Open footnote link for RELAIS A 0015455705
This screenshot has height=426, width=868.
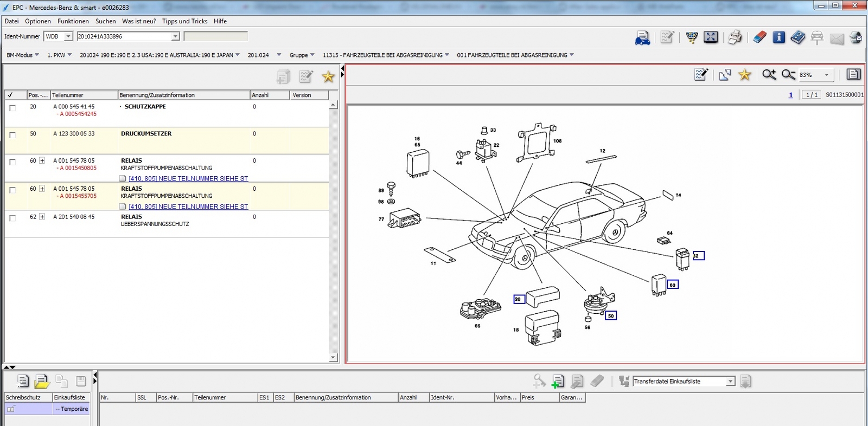(x=188, y=206)
